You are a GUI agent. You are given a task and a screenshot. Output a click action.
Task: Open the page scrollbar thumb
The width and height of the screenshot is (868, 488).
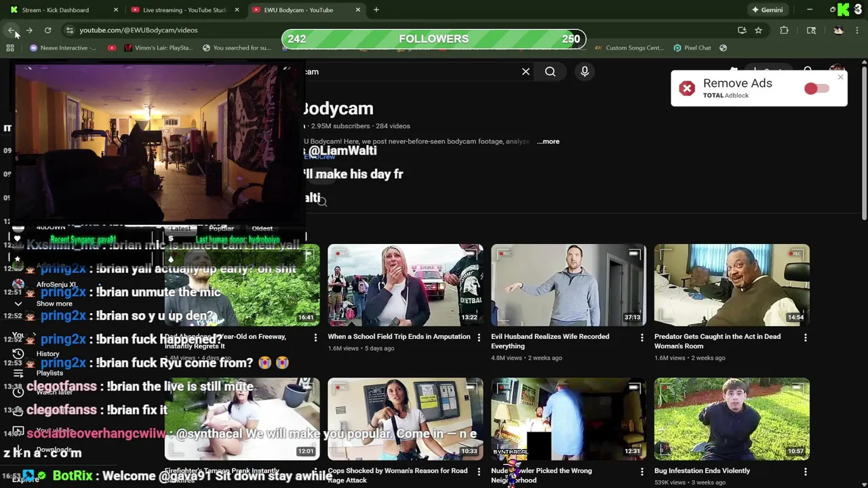click(864, 142)
